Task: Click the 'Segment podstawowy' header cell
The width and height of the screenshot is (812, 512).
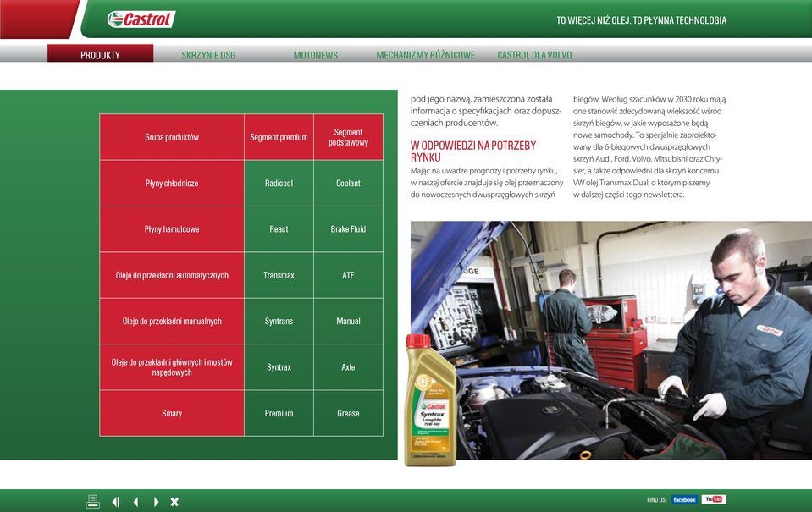Action: (x=348, y=137)
